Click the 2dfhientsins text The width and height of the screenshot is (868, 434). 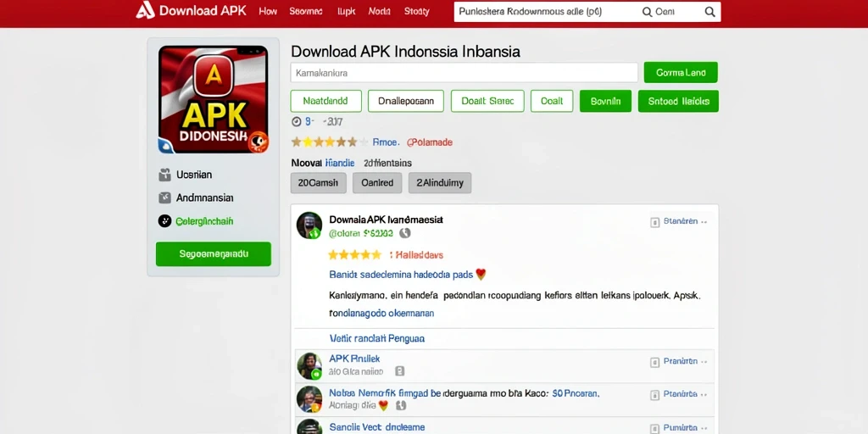[387, 164]
